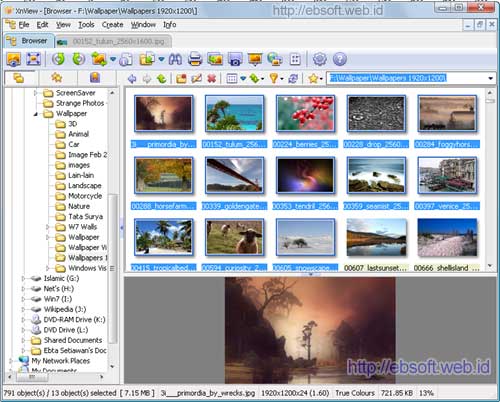Viewport: 500px width, 402px height.
Task: Click the Refresh view icon
Action: click(293, 79)
